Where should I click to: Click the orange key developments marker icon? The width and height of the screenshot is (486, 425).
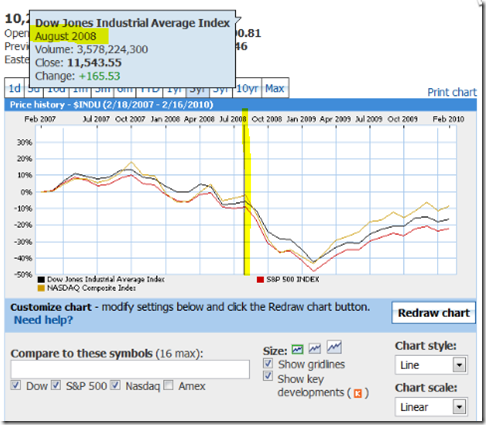(x=358, y=394)
